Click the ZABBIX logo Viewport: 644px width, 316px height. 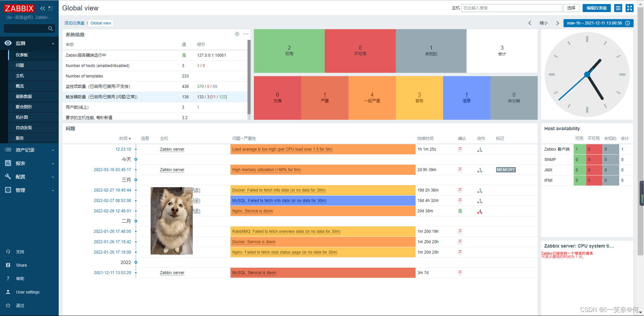tap(19, 8)
